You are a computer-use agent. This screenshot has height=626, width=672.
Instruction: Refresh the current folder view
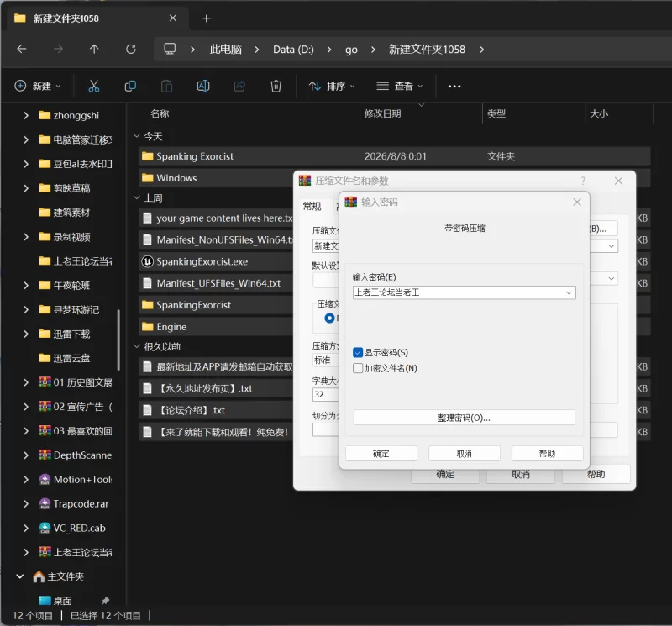[131, 49]
